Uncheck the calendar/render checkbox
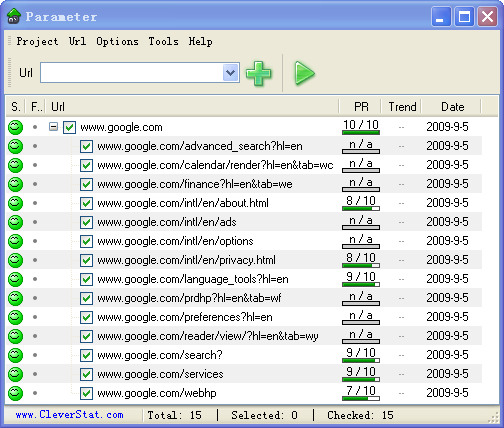504x428 pixels. (x=86, y=165)
